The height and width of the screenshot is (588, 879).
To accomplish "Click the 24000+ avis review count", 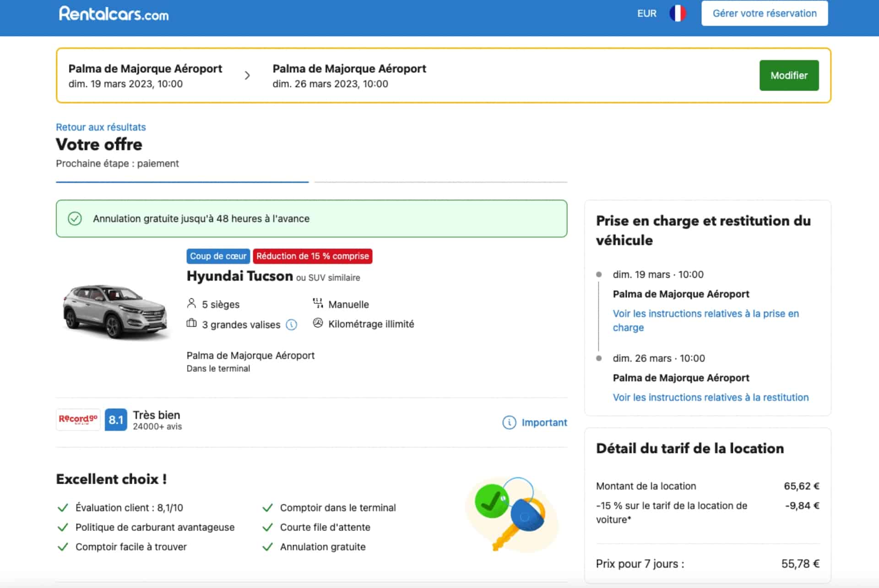I will [x=157, y=426].
